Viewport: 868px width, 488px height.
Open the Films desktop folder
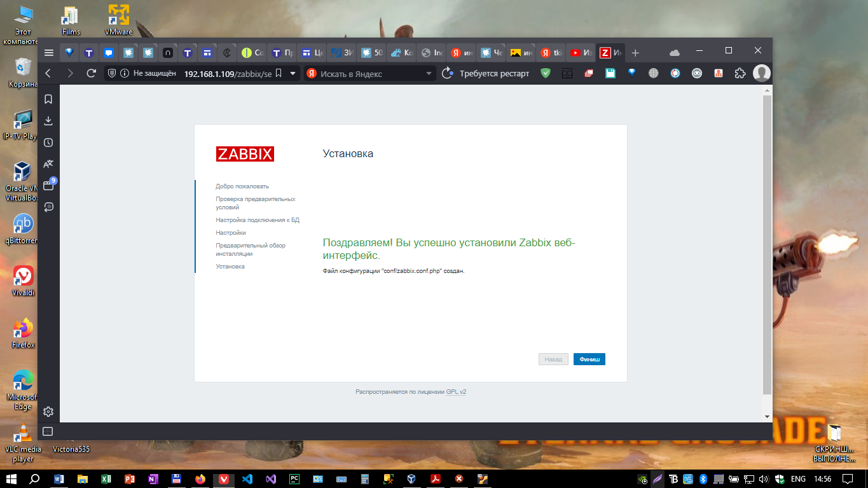coord(71,20)
